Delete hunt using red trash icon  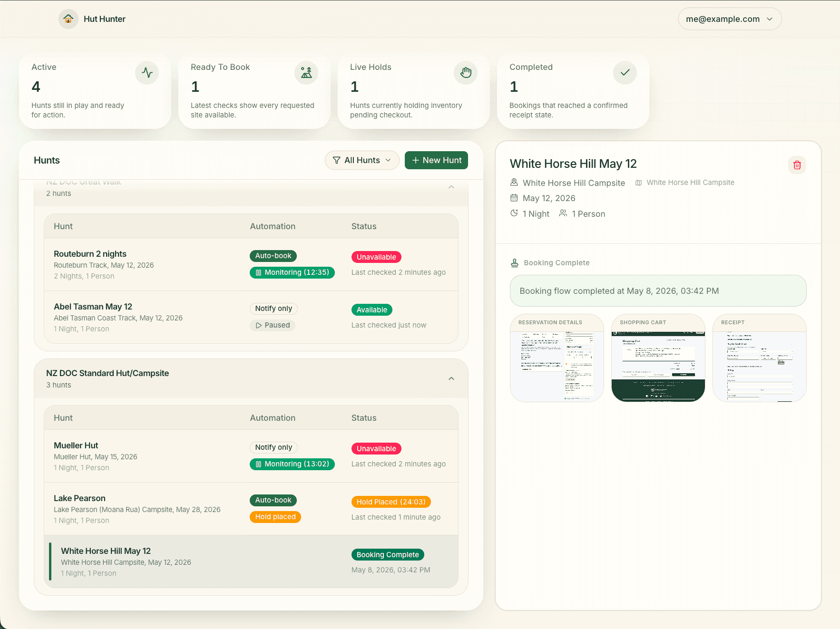pos(797,165)
